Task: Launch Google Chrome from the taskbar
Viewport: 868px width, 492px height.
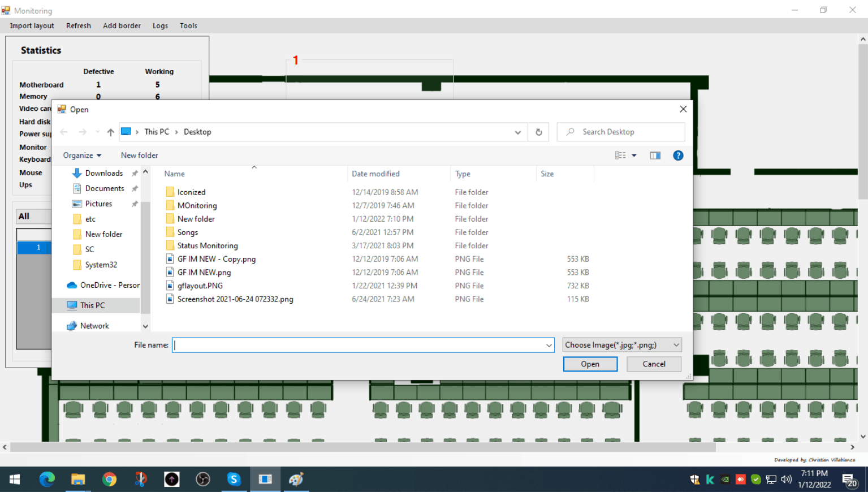Action: (x=109, y=479)
